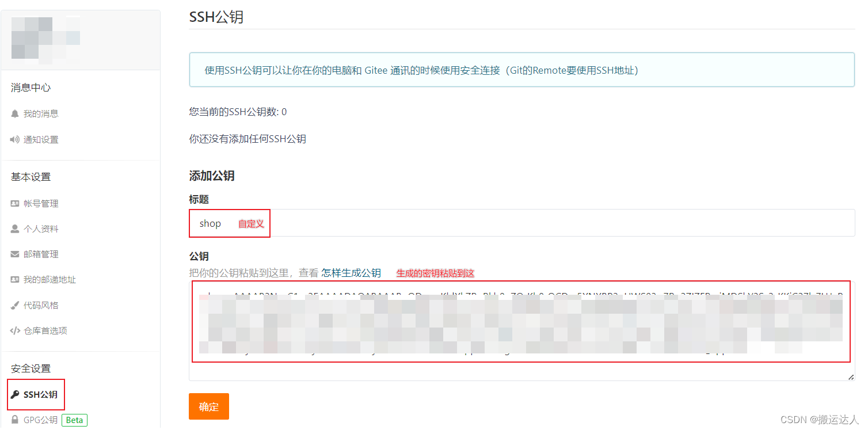Image resolution: width=868 pixels, height=430 pixels.
Task: Click the person icon beside 个人资料
Action: (x=15, y=229)
